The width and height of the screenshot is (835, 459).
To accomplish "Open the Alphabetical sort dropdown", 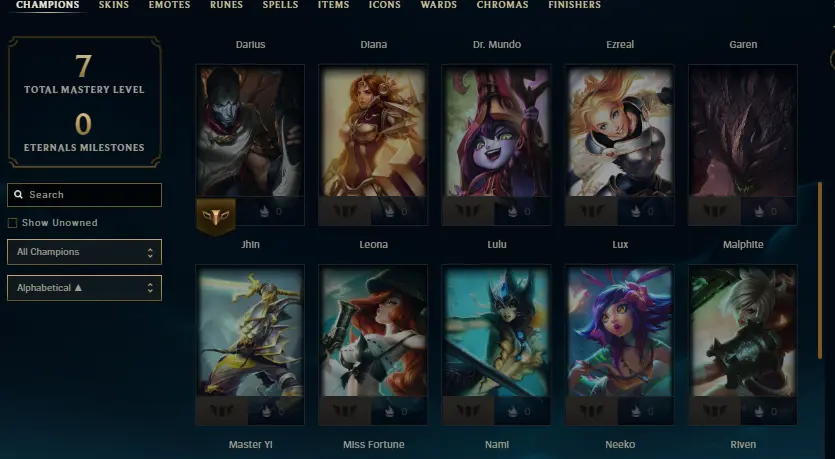I will pos(84,288).
